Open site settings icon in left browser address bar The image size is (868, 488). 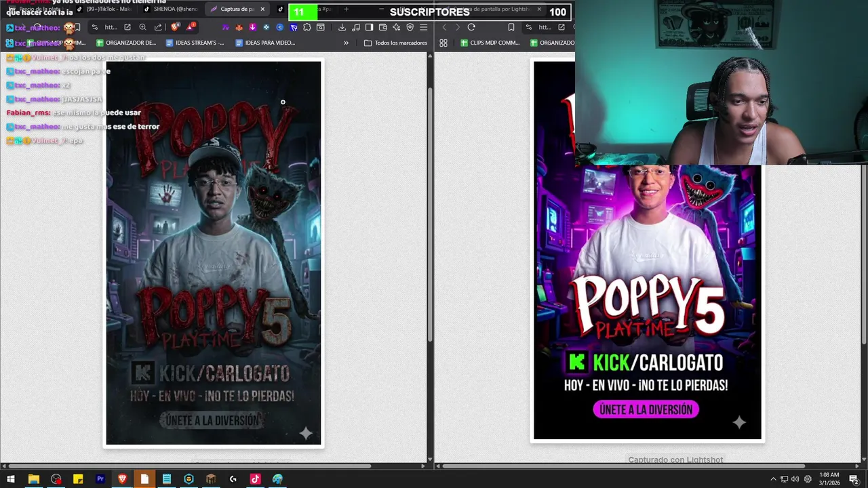(x=95, y=27)
